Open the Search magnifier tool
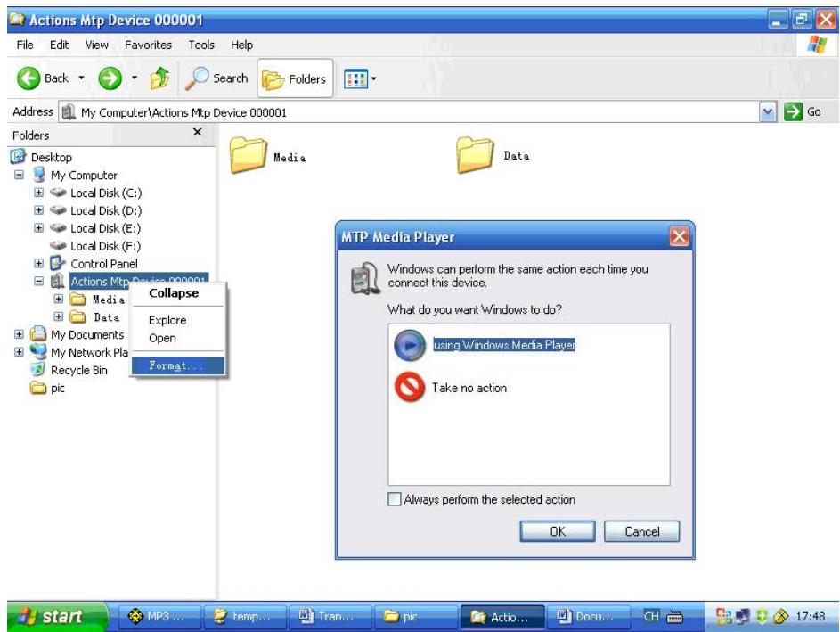This screenshot has height=632, width=840. coord(199,78)
